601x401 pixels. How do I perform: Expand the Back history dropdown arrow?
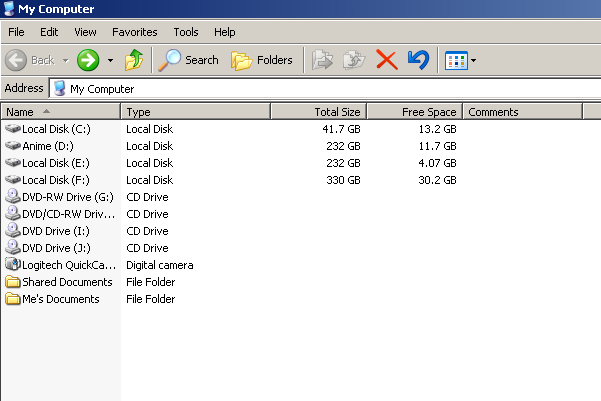tap(66, 60)
